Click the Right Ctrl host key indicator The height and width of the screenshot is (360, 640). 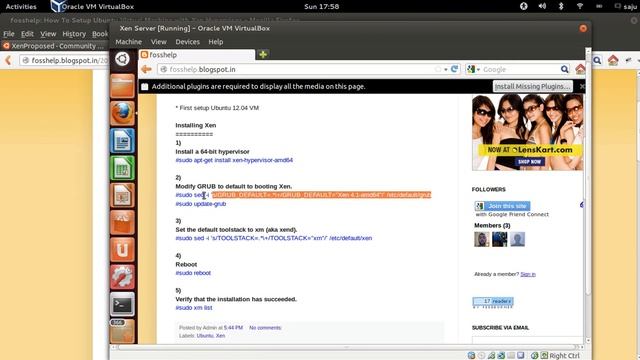pos(564,356)
